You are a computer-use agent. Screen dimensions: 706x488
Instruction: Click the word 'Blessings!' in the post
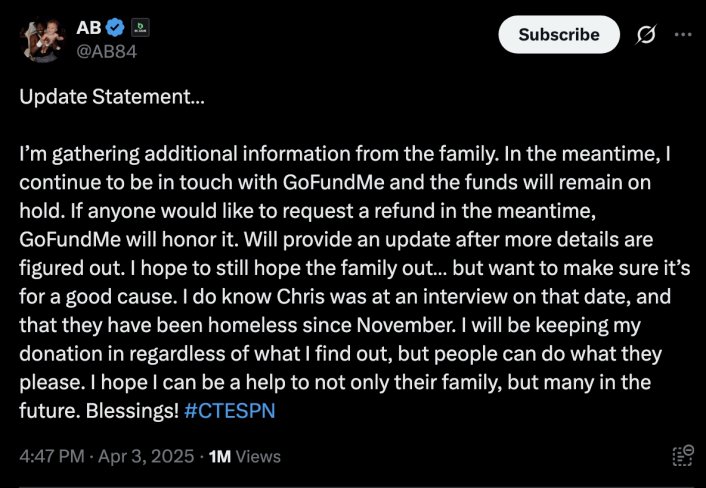[x=132, y=411]
